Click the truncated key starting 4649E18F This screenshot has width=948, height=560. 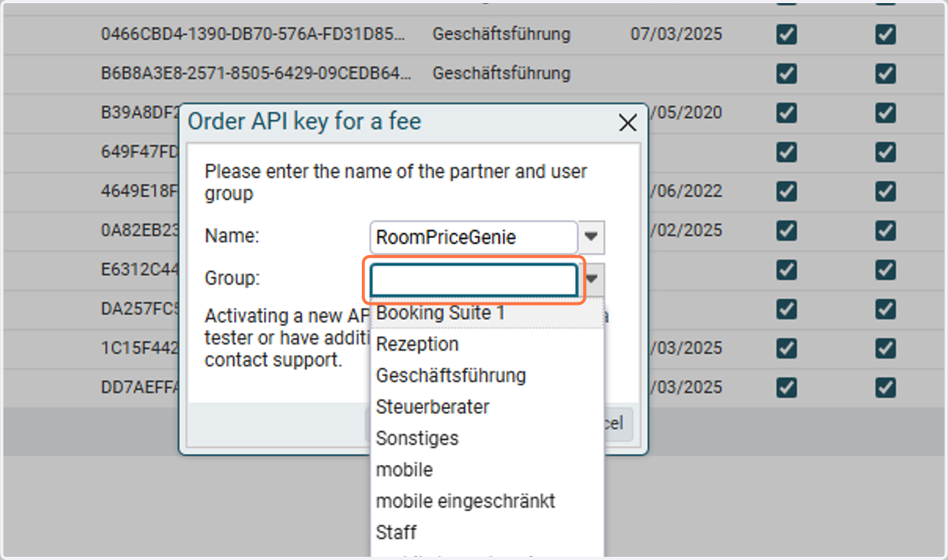140,191
